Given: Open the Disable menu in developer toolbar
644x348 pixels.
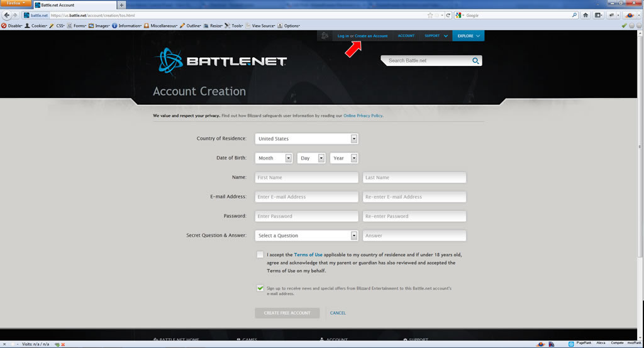Looking at the screenshot, I should pos(11,26).
